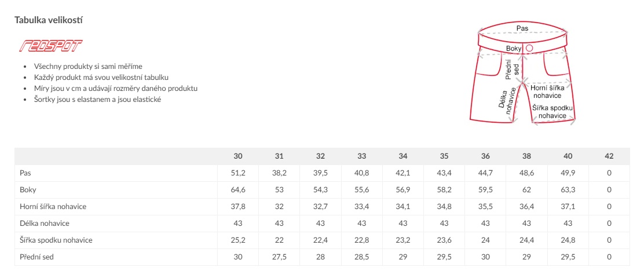Click the bullet text about elastane shorts
This screenshot has height=278, width=644.
tap(98, 100)
